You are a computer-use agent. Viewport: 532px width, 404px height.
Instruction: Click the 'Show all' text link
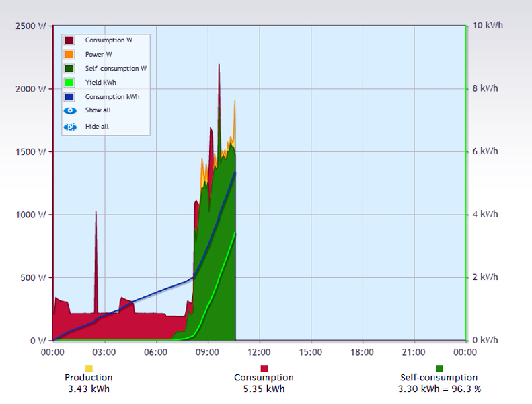point(98,110)
